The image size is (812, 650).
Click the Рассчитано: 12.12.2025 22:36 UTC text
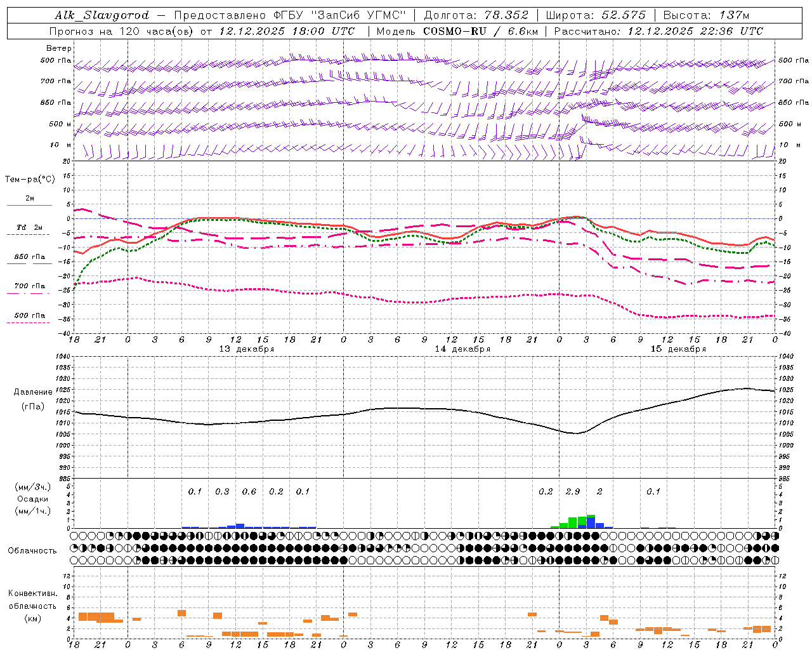(x=658, y=31)
